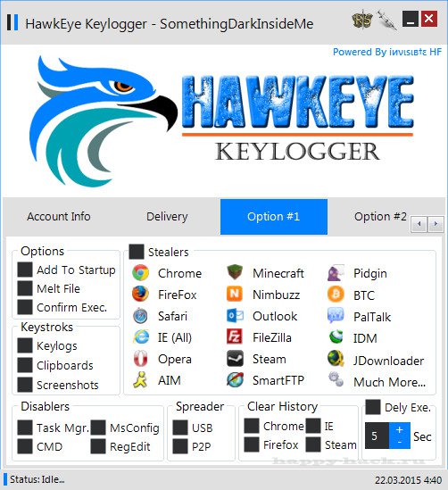The width and height of the screenshot is (448, 490).
Task: Click the FileZilla red icon
Action: [x=235, y=336]
